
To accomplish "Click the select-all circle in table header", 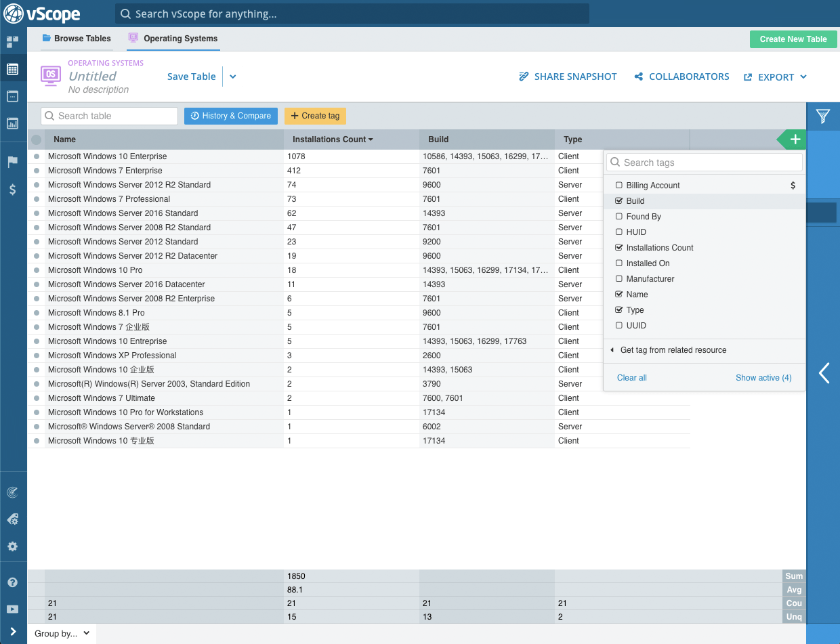I will point(37,139).
